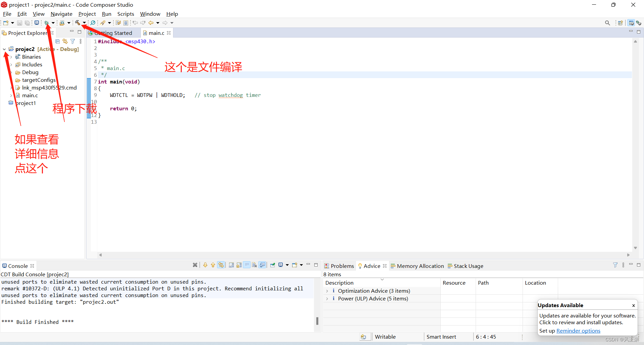Launch Debug with the bug toolbar icon
This screenshot has width=644, height=345.
click(46, 22)
